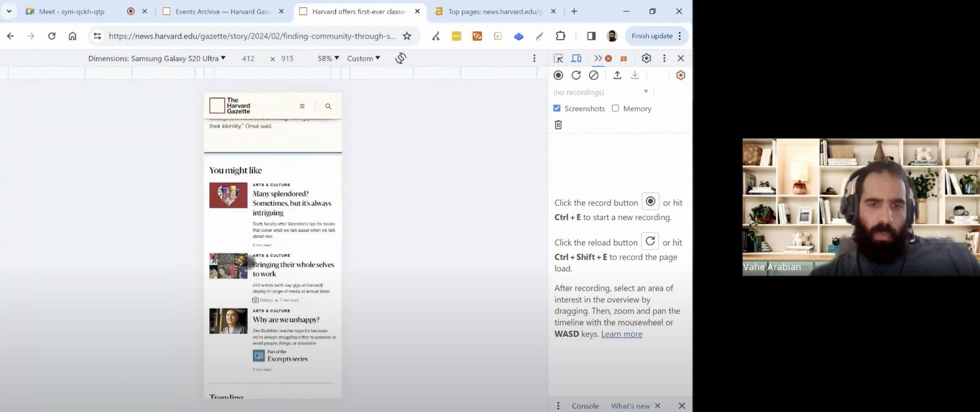Click the trash collect garbage icon
980x412 pixels.
point(558,125)
